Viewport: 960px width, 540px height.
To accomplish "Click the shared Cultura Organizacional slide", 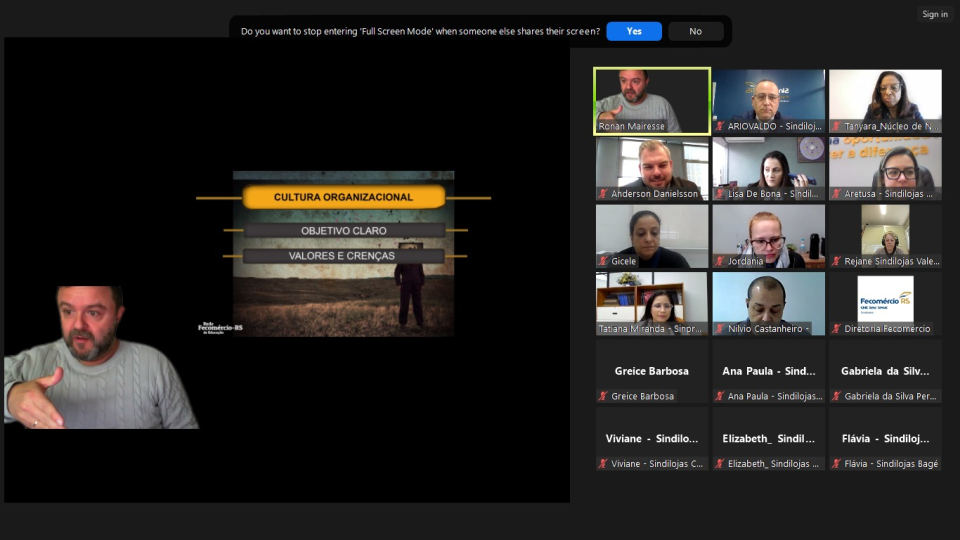I will 343,253.
